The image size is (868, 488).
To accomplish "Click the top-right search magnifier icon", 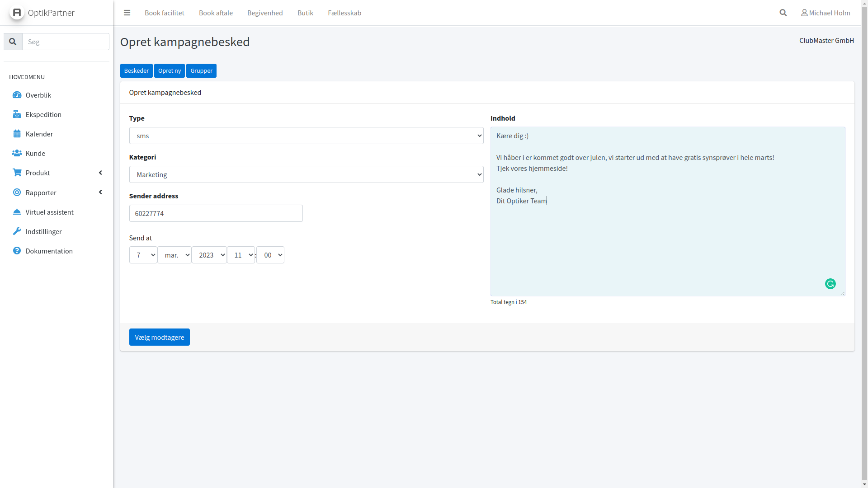I will (x=783, y=13).
